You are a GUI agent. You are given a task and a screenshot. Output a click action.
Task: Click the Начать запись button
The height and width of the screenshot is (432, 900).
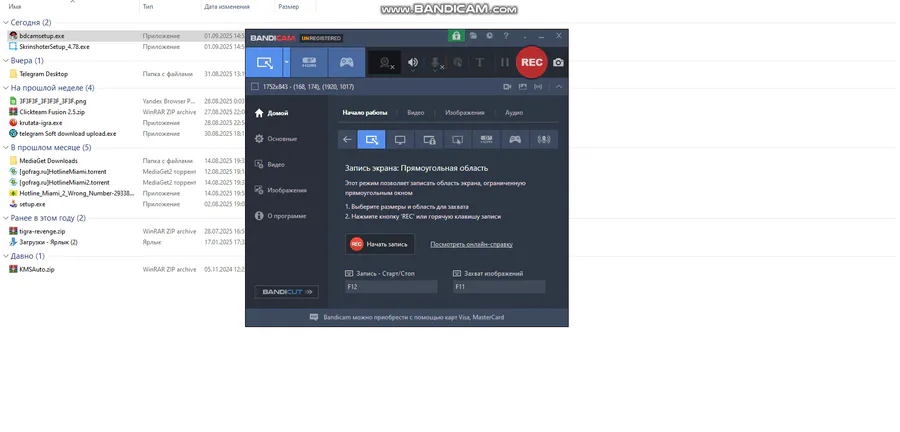[x=379, y=244]
